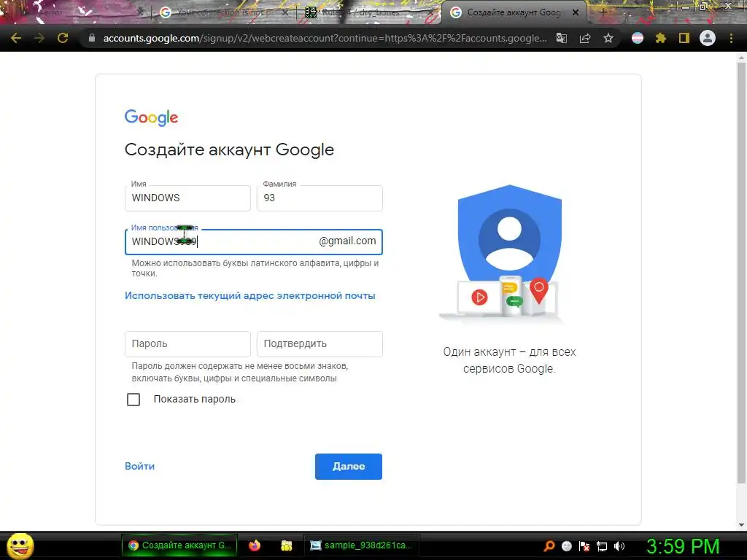Reload the page with the refresh icon
This screenshot has width=747, height=560.
click(63, 38)
